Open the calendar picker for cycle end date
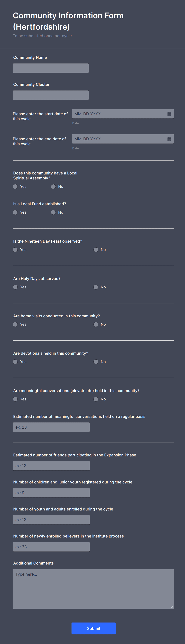Image resolution: width=185 pixels, height=644 pixels. coord(169,139)
